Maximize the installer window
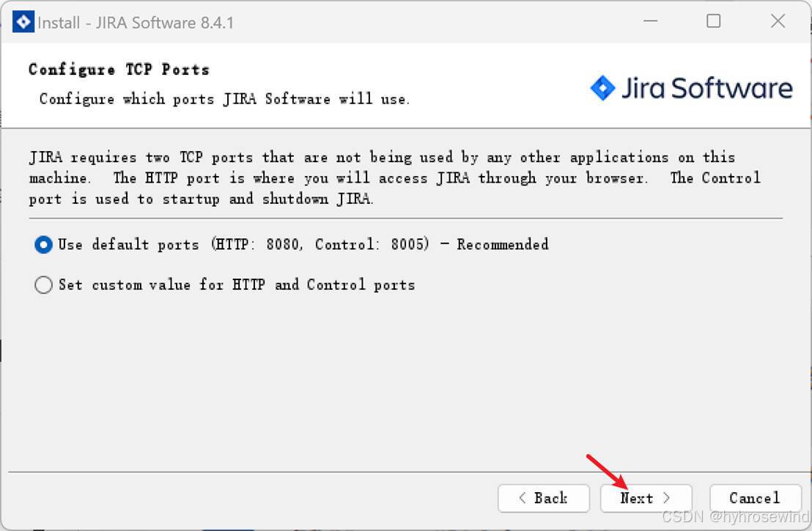 [713, 21]
